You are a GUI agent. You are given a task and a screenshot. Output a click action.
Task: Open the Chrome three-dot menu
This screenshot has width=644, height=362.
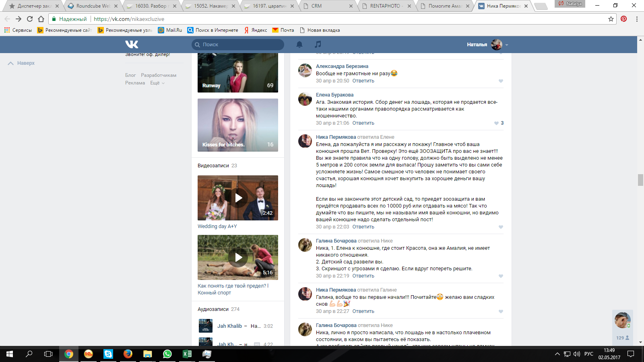click(x=637, y=19)
